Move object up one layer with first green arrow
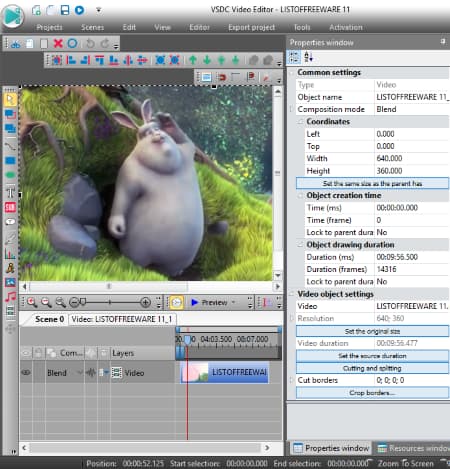 [193, 60]
